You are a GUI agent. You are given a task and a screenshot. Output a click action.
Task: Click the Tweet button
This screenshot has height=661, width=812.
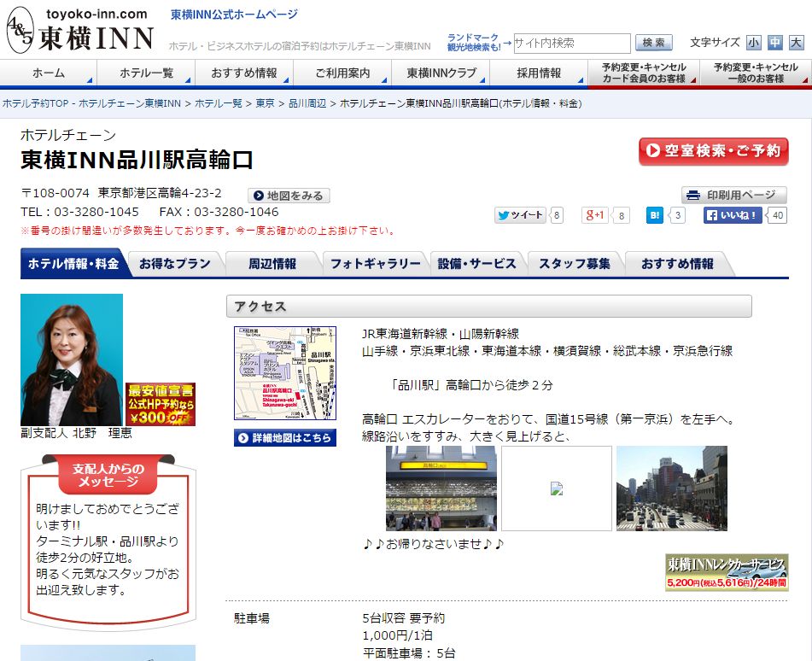tap(520, 215)
